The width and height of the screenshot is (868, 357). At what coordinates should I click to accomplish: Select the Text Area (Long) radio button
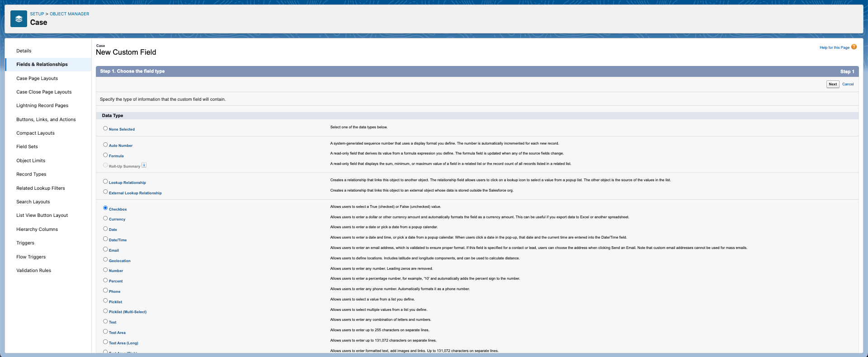coord(105,342)
